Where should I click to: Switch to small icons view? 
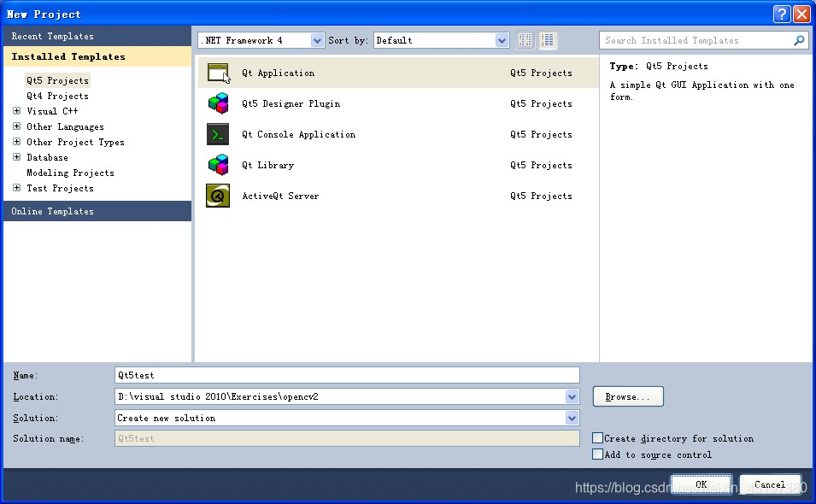524,39
